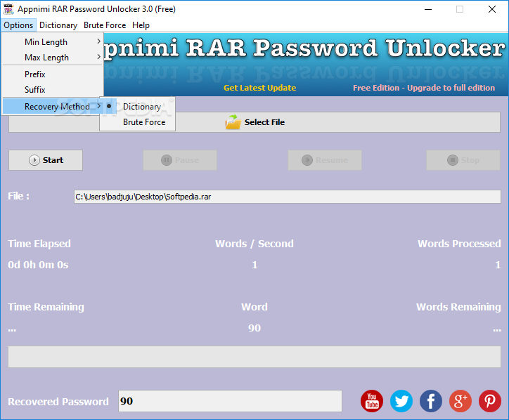Click the Stop button
Viewport: 509px width, 420px height.
point(463,160)
